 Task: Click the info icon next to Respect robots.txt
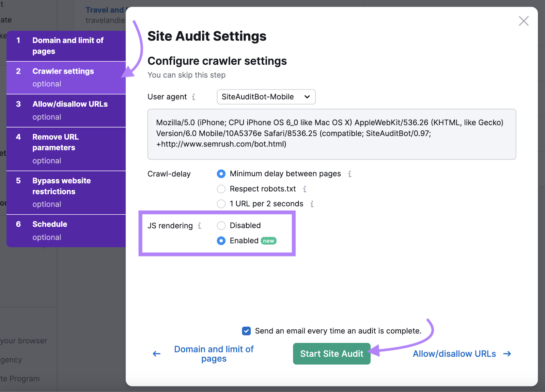305,189
